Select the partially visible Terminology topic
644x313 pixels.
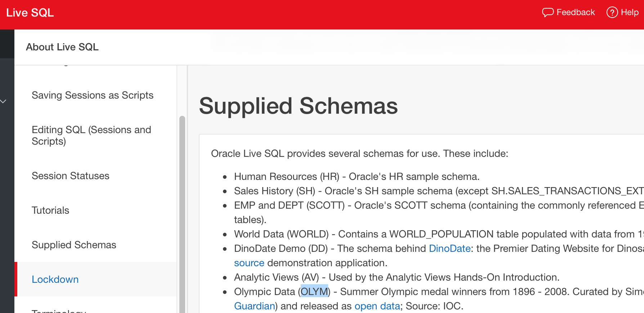pos(59,310)
